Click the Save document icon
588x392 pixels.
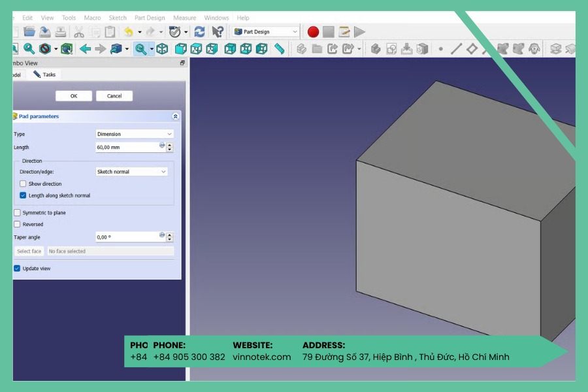[x=45, y=32]
